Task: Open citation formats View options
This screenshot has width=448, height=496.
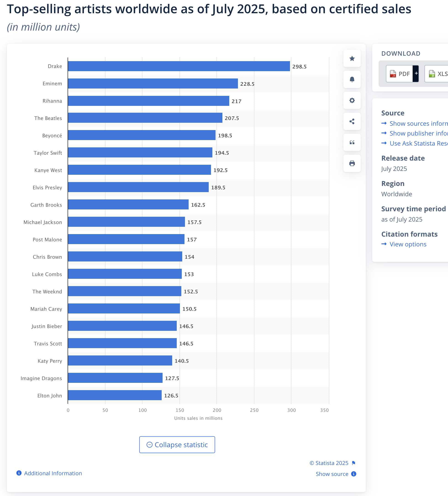Action: tap(408, 244)
